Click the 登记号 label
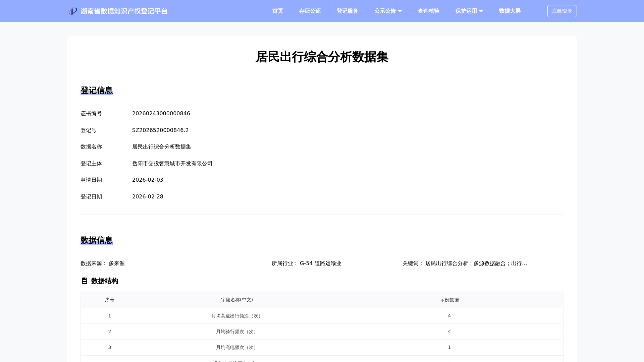 click(x=89, y=130)
